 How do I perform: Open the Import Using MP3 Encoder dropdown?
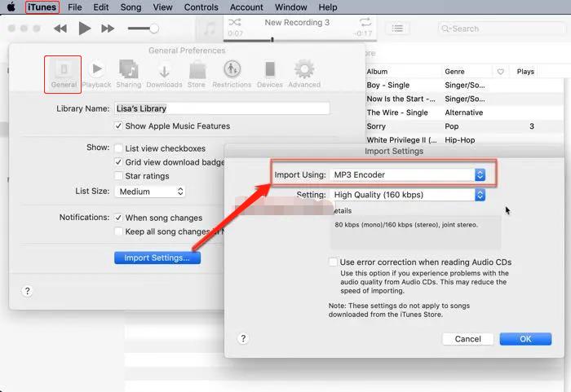pos(407,174)
